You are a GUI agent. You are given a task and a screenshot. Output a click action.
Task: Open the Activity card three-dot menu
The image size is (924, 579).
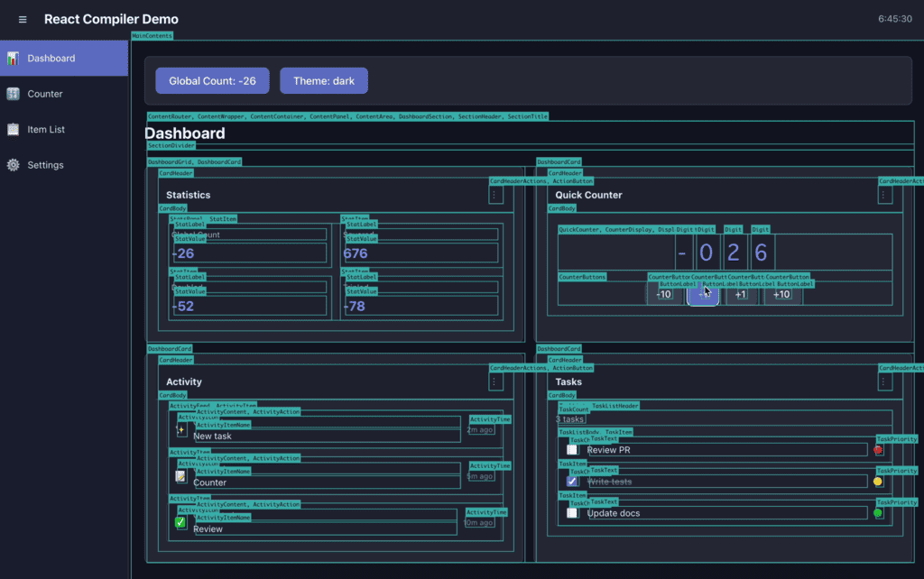[x=494, y=381]
